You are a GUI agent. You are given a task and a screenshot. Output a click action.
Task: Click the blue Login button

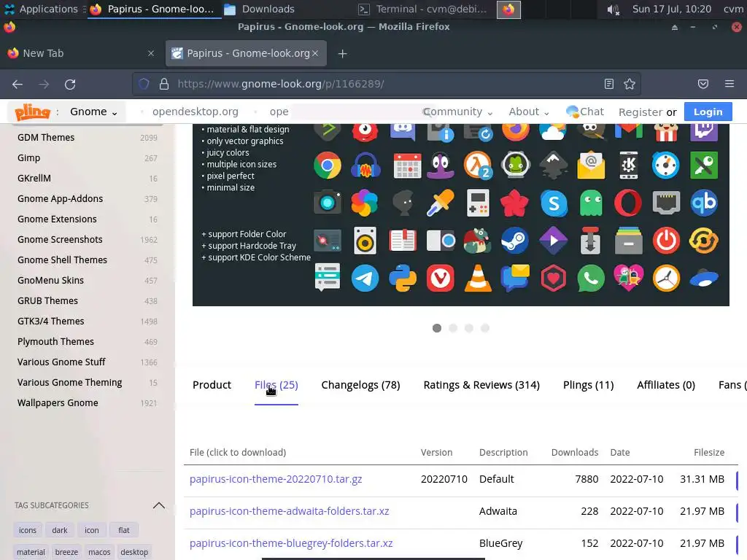click(x=708, y=112)
